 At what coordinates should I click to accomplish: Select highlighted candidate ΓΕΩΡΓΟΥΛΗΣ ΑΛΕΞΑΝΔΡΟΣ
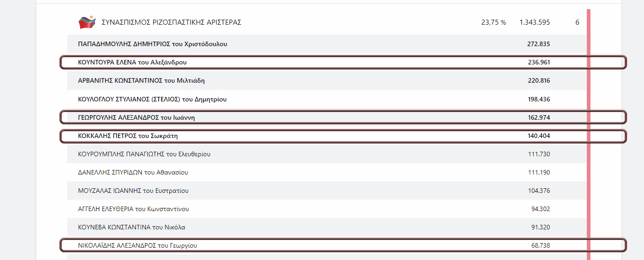[x=343, y=117]
